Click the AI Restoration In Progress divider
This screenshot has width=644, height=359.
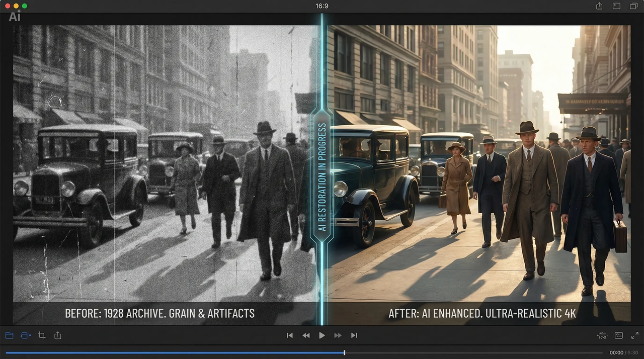click(x=322, y=176)
